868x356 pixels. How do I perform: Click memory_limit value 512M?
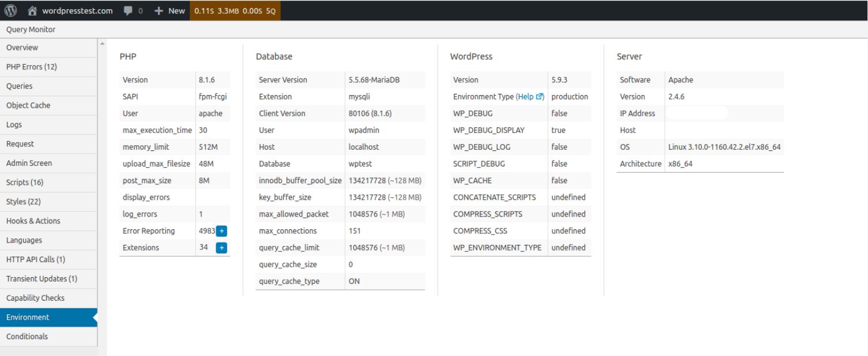coord(208,147)
